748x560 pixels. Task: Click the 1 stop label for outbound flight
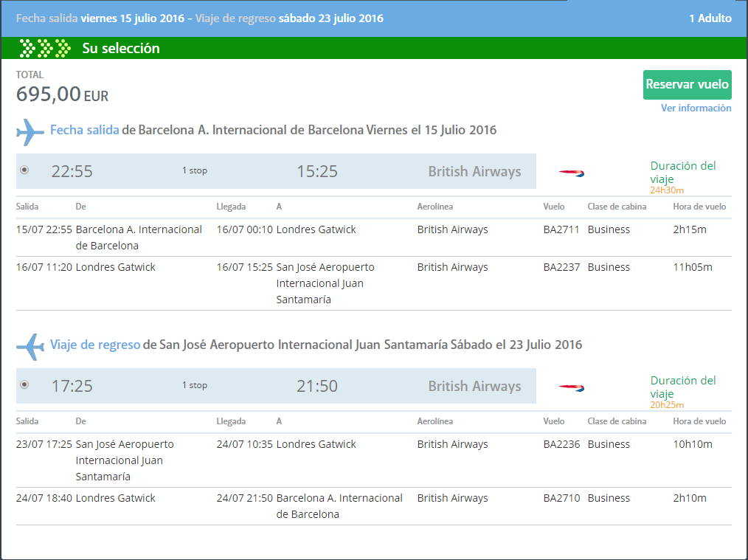click(x=195, y=170)
